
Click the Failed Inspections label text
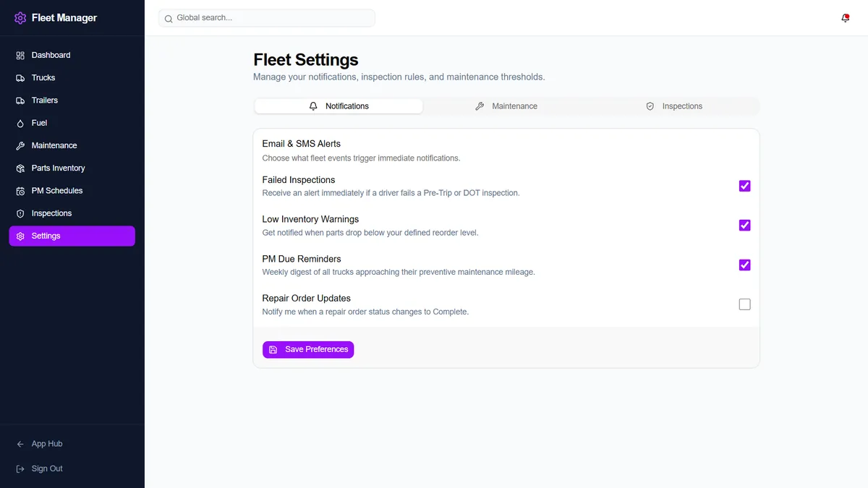299,180
